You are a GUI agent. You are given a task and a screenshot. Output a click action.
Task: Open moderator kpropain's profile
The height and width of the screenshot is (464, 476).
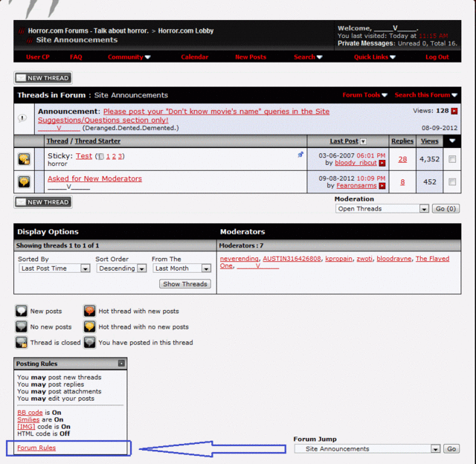tap(339, 259)
